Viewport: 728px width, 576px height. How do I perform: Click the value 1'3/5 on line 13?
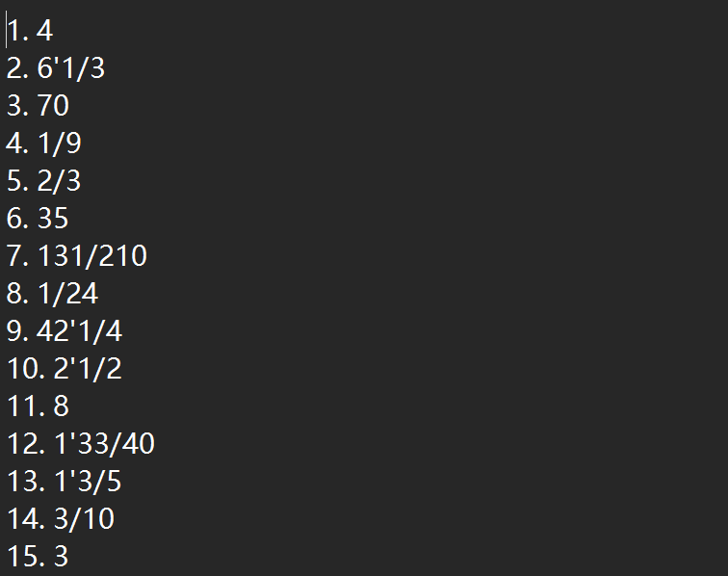[x=88, y=482]
